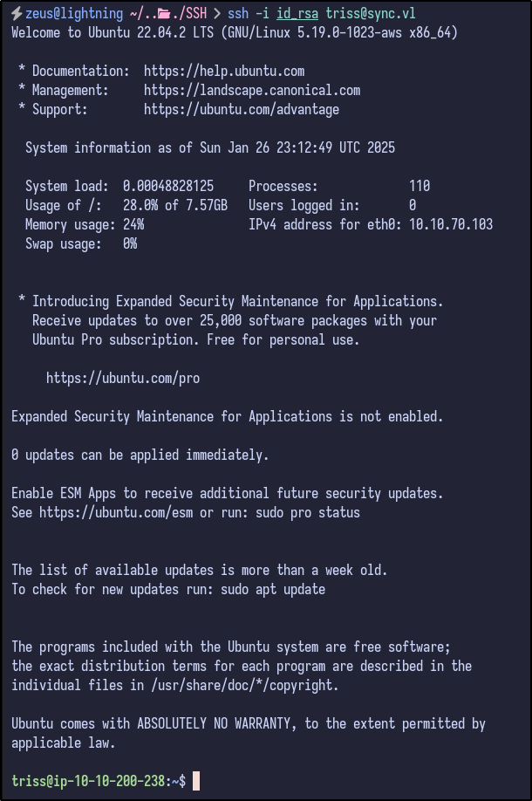Click the triss@ip-10-10-200-238 prompt text
Image resolution: width=532 pixels, height=801 pixels.
pos(88,781)
